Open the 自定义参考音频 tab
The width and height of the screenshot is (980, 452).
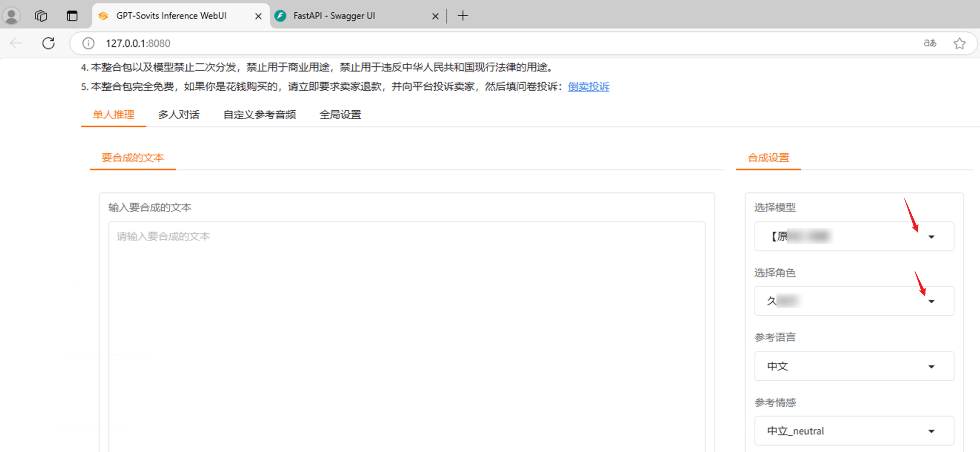(259, 114)
